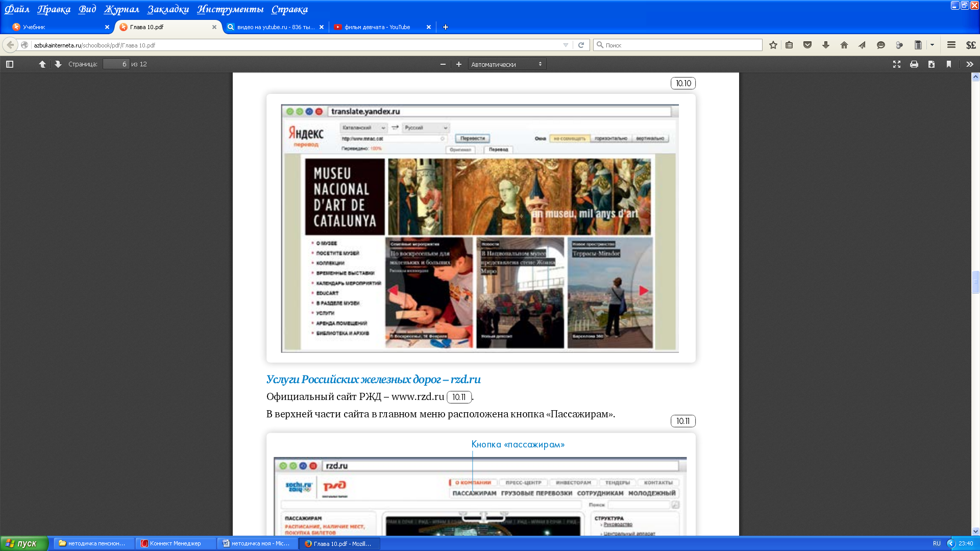The image size is (980, 551).
Task: Open Firefox hamburger menu
Action: (951, 45)
